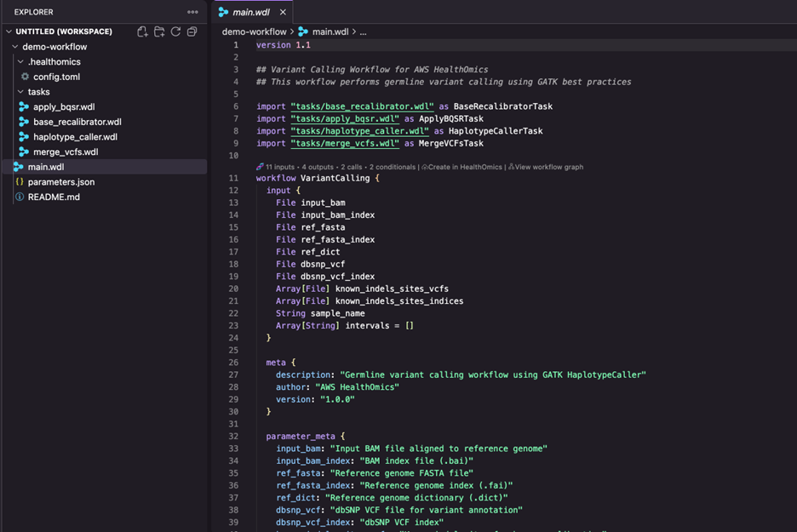Open README.md in the file tree
Screen dimensions: 797x532
point(54,197)
